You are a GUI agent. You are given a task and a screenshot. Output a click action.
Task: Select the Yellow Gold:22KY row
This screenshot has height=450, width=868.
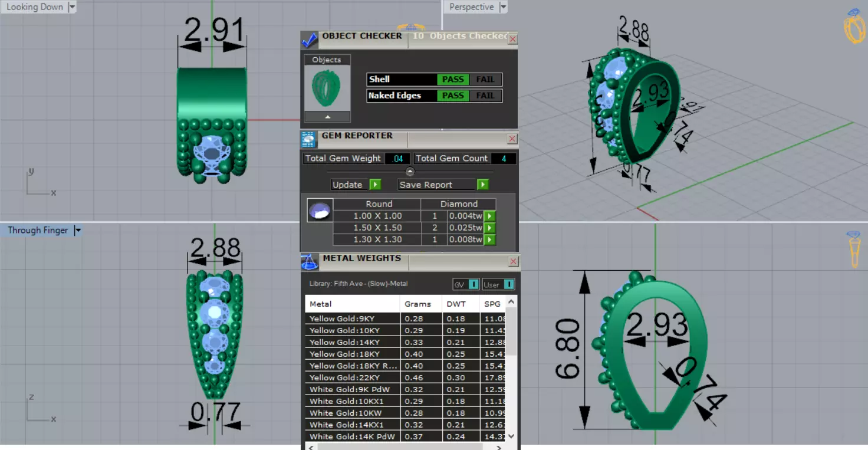tap(405, 377)
